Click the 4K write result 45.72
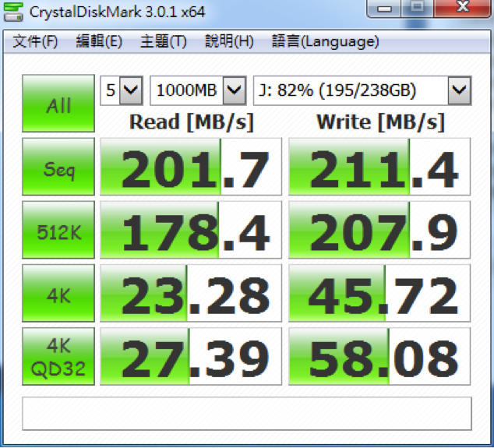Image resolution: width=494 pixels, height=448 pixels. (379, 293)
